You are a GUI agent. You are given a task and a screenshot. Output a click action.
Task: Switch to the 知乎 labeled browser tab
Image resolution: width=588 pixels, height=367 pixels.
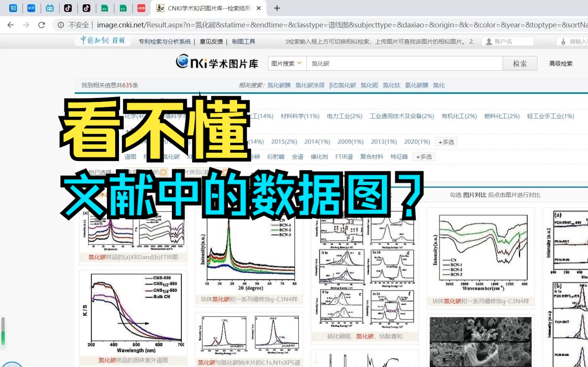pyautogui.click(x=31, y=8)
